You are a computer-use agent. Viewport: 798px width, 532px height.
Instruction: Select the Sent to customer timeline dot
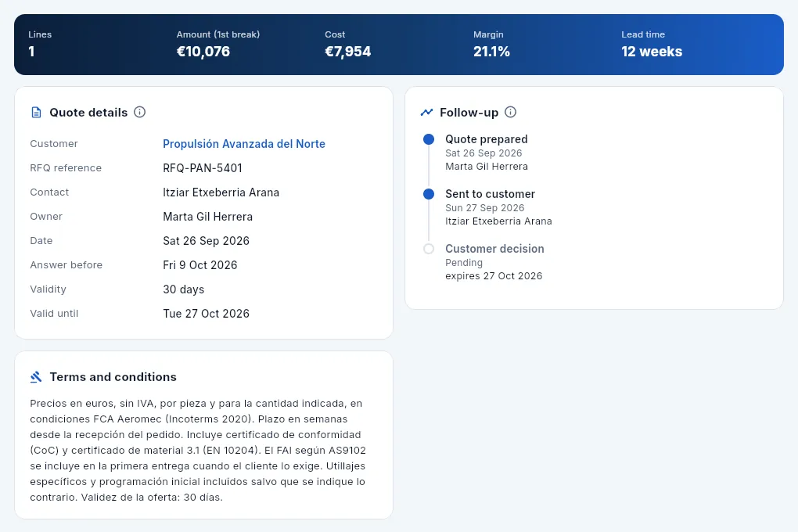click(x=429, y=194)
